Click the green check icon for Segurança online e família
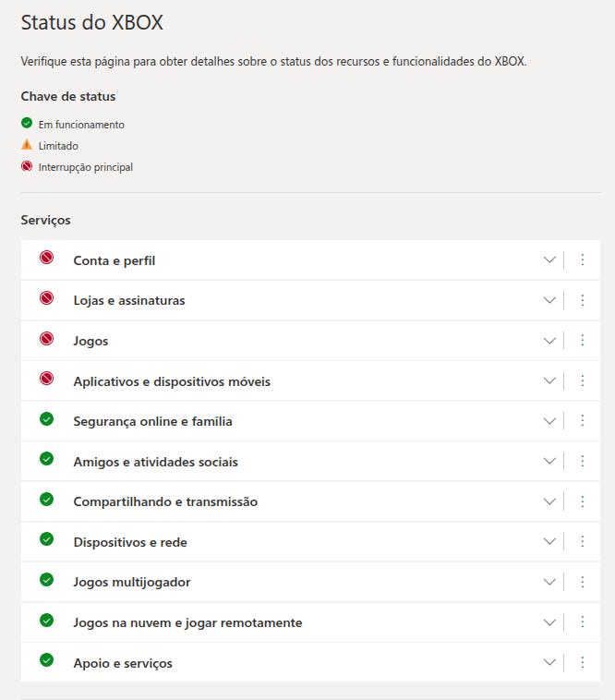Screen dimensions: 615x700 click(x=46, y=418)
